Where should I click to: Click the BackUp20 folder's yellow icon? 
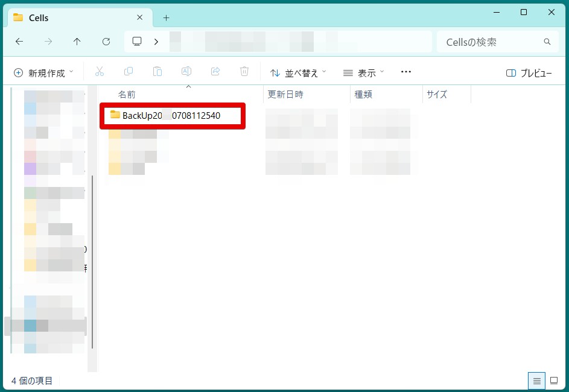[x=115, y=115]
